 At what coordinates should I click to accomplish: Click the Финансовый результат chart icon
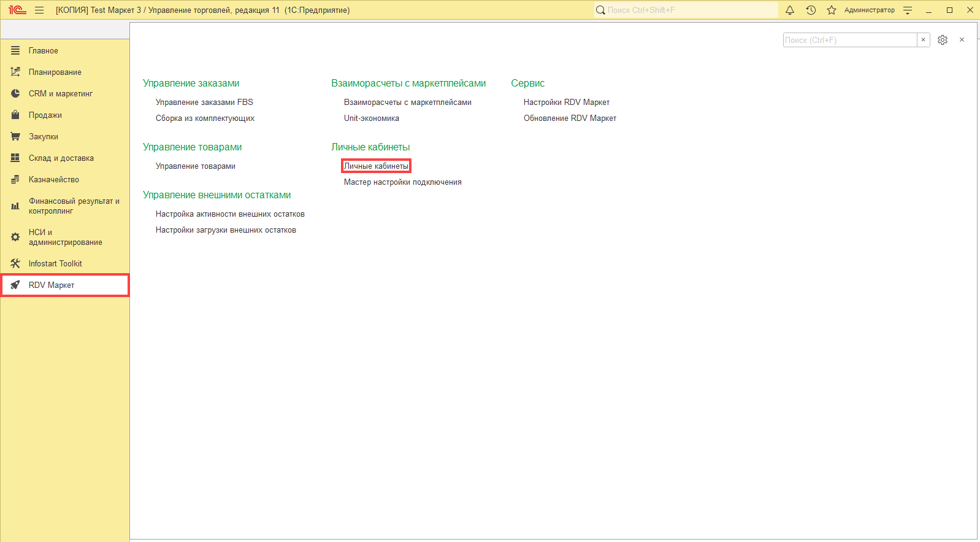tap(15, 206)
